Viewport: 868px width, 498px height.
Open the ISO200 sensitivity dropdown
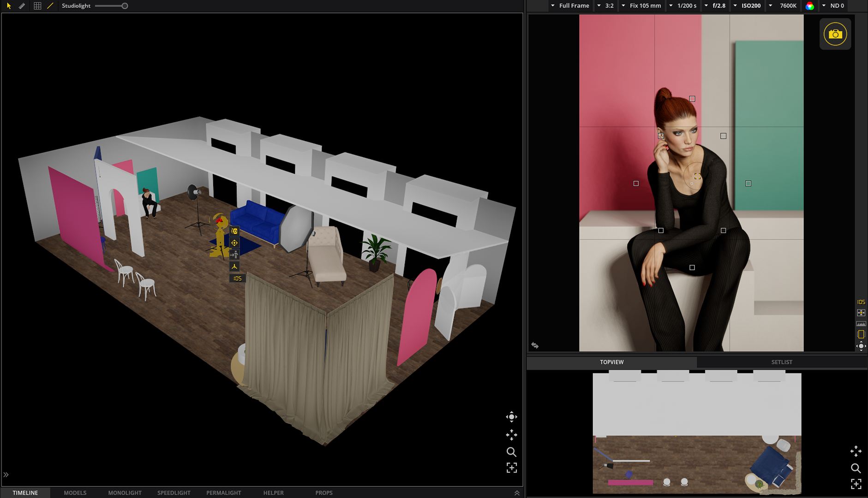pyautogui.click(x=747, y=6)
